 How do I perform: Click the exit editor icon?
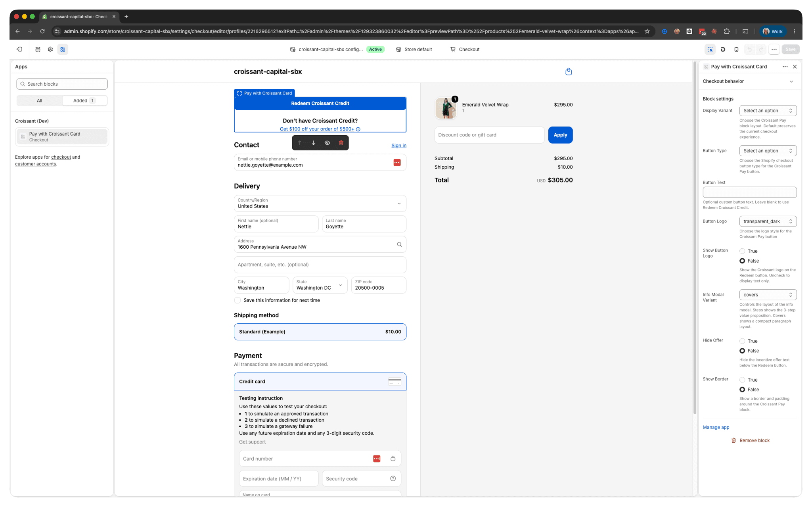19,49
